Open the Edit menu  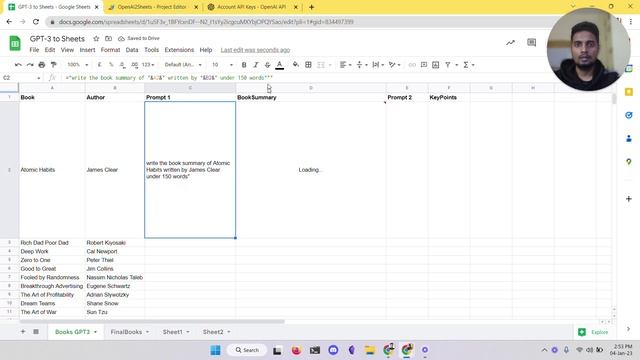tap(50, 50)
